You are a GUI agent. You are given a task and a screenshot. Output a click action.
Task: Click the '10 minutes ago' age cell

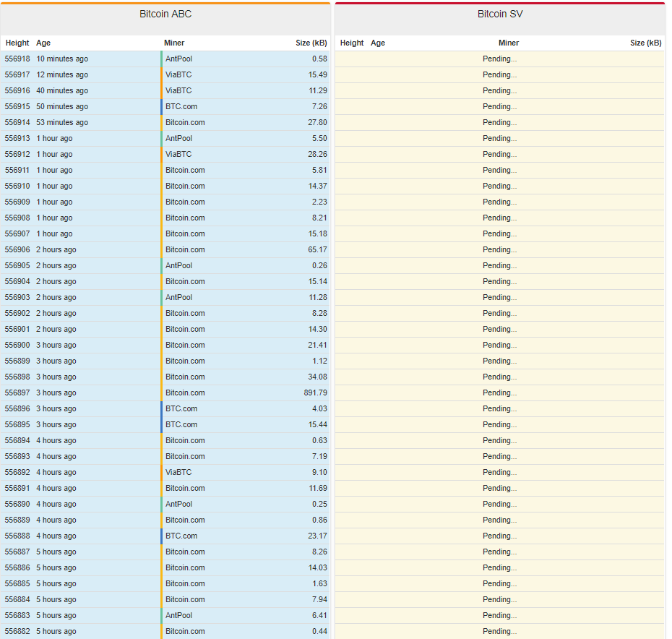click(62, 59)
